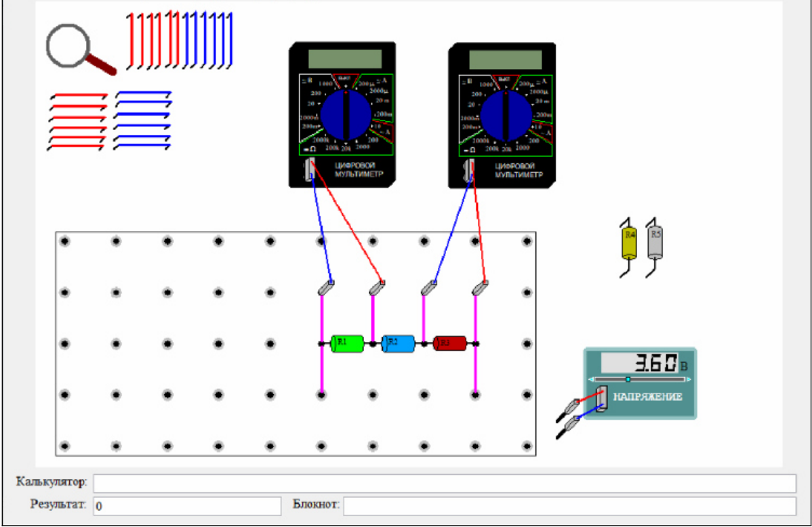Select right multimeter's red-lead probe clip on board

tap(480, 288)
